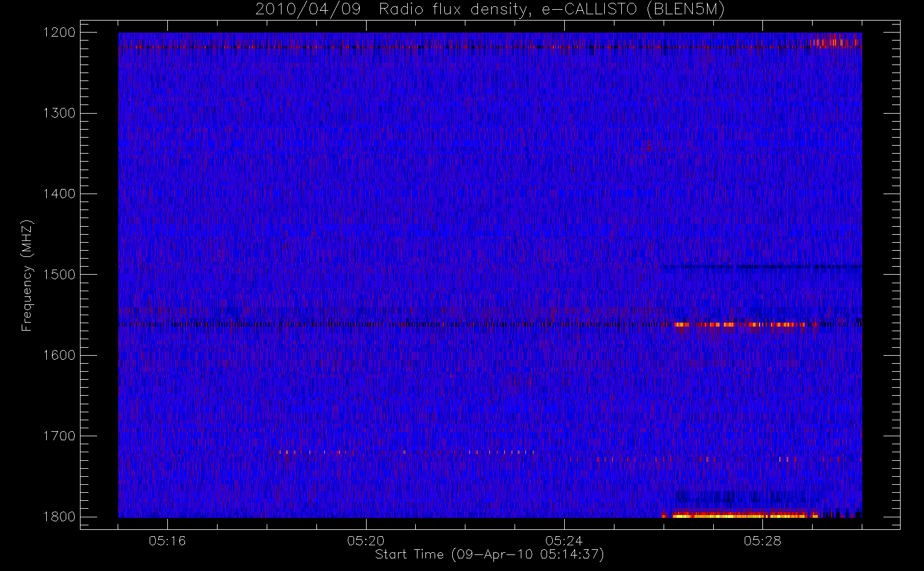Select the 1400 frequency tick label
The width and height of the screenshot is (924, 571).
(59, 194)
